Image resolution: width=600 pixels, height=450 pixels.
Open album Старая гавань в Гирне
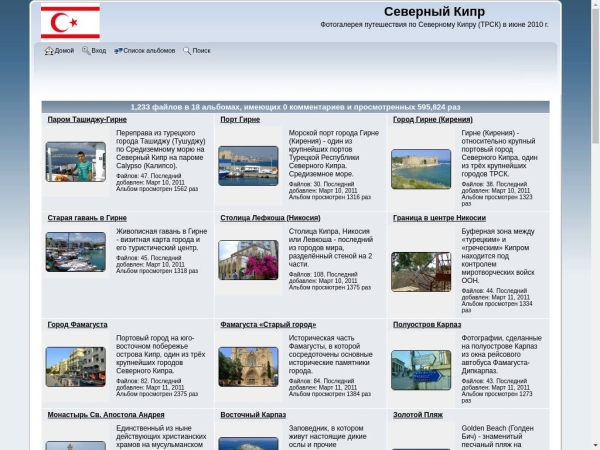click(x=87, y=218)
